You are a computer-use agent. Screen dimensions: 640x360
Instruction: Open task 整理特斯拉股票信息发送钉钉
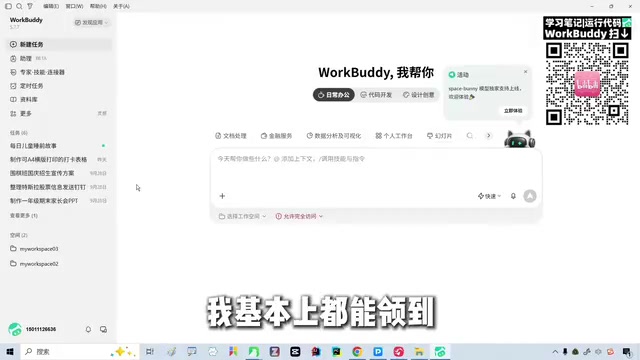pos(59,187)
